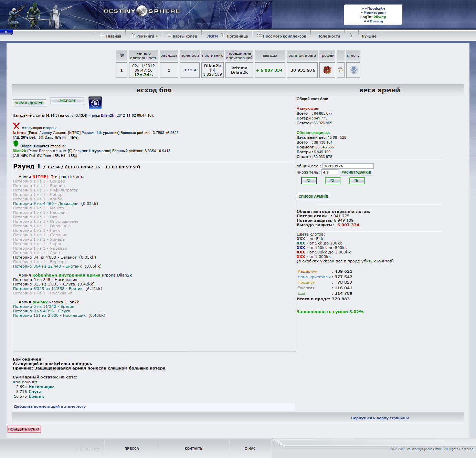This screenshot has width=476, height=458.
Task: Click the ЭКСПОРТ button
Action: (67, 101)
